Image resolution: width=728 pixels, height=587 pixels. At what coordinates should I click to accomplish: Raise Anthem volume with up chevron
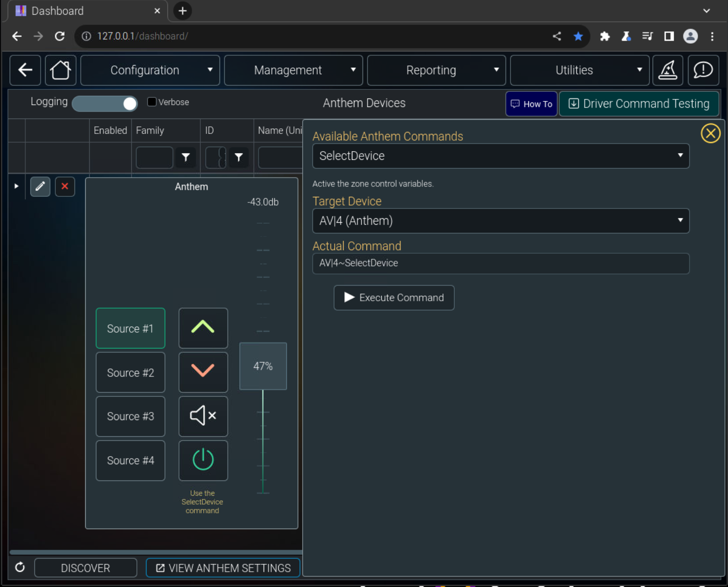coord(203,328)
